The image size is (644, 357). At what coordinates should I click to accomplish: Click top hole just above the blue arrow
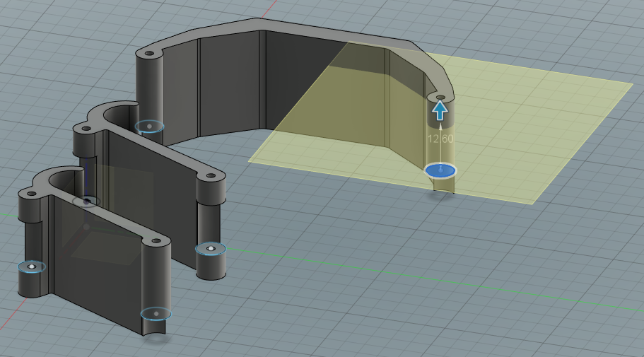(x=440, y=98)
